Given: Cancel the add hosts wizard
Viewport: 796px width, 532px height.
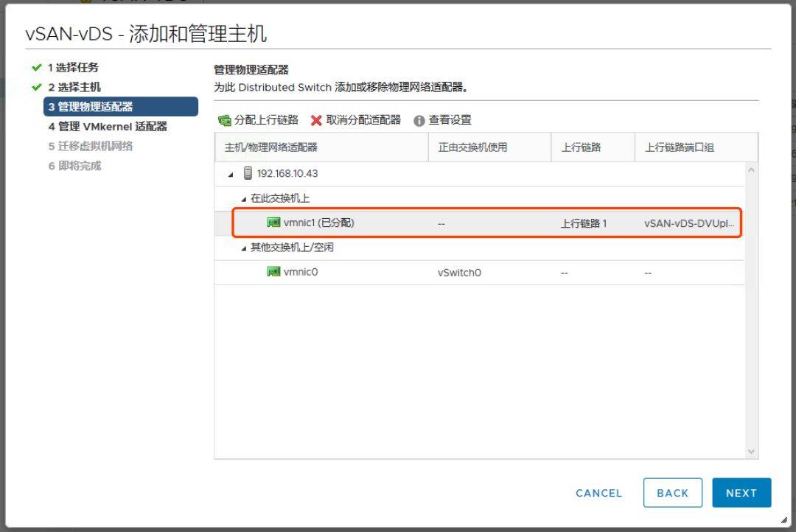Looking at the screenshot, I should [x=598, y=493].
